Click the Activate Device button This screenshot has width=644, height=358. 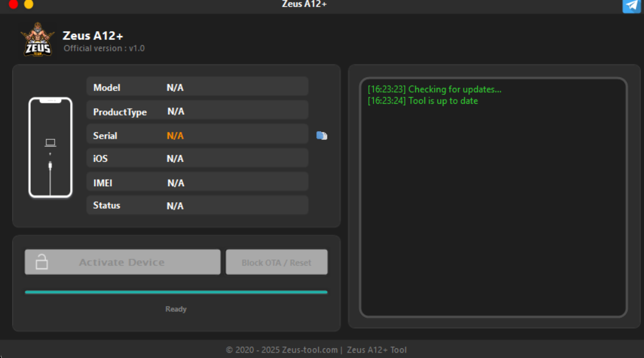(x=122, y=262)
